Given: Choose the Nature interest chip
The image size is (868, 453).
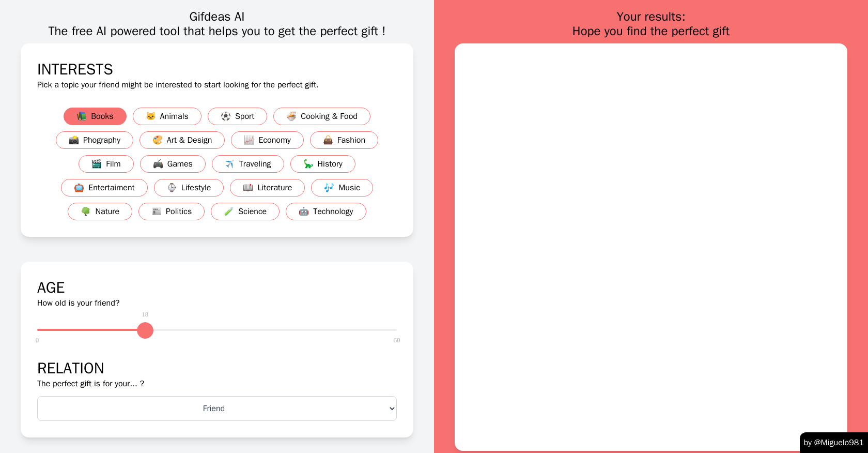Looking at the screenshot, I should (100, 212).
